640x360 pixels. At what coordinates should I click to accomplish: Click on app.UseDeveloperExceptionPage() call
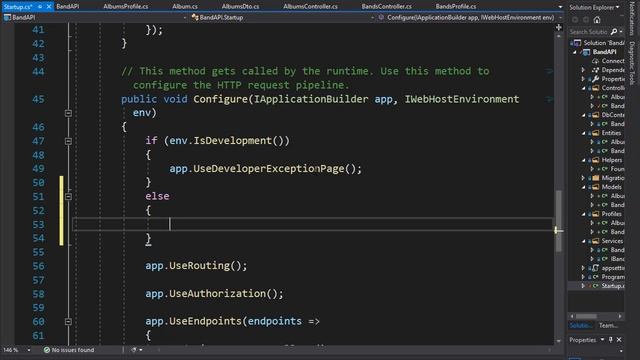(265, 169)
